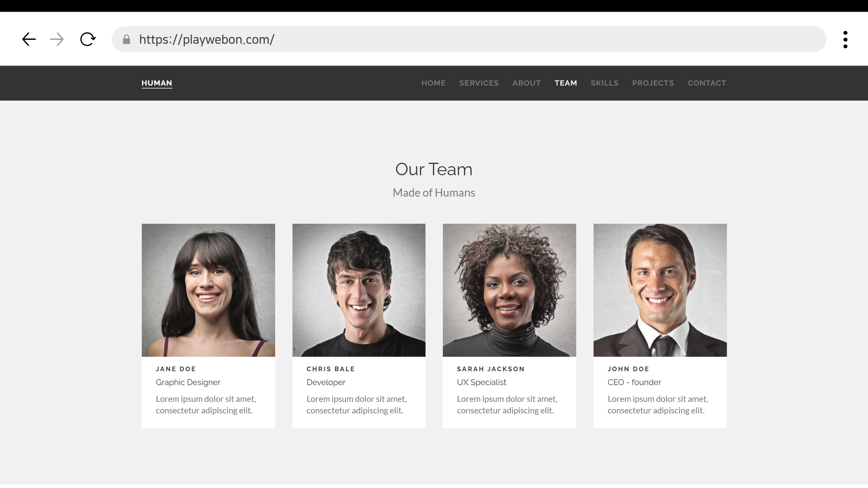868x488 pixels.
Task: Open the PROJECTS nav link
Action: pyautogui.click(x=653, y=83)
